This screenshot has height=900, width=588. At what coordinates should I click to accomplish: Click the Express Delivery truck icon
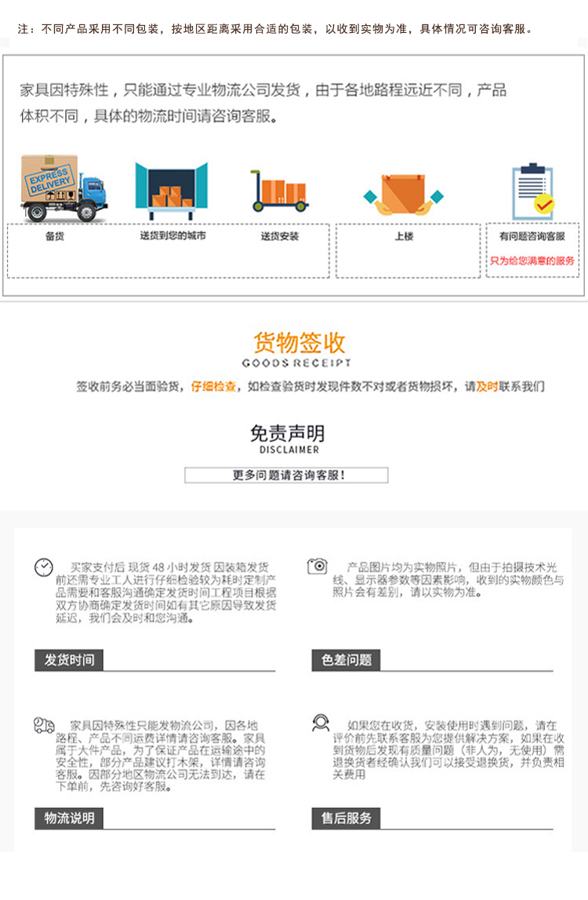coord(64,188)
